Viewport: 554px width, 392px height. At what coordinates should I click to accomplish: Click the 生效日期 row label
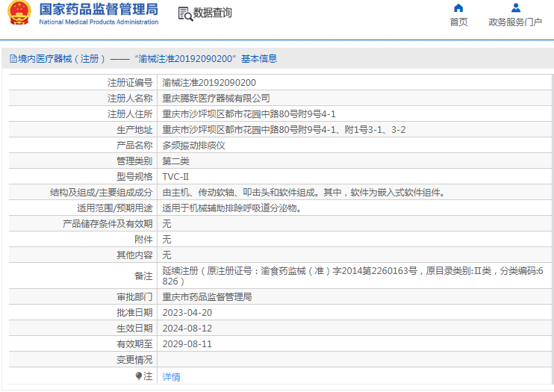(134, 329)
